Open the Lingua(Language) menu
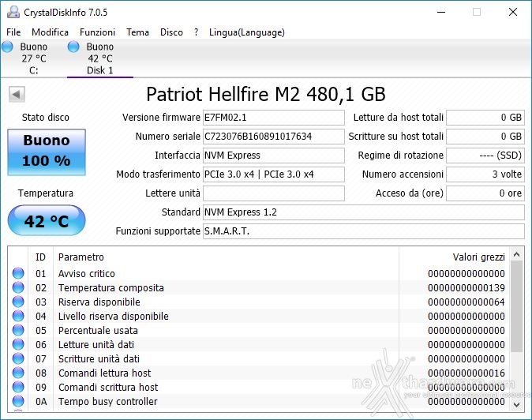This screenshot has width=532, height=420. click(x=246, y=32)
